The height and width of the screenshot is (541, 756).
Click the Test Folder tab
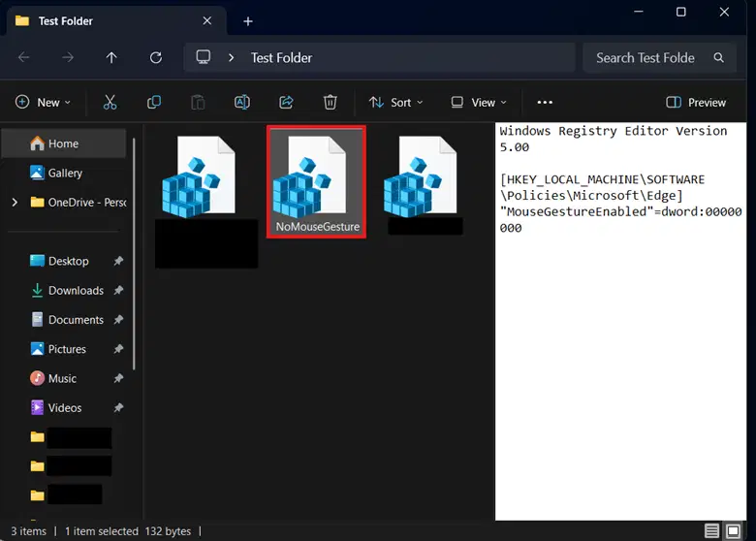click(115, 21)
